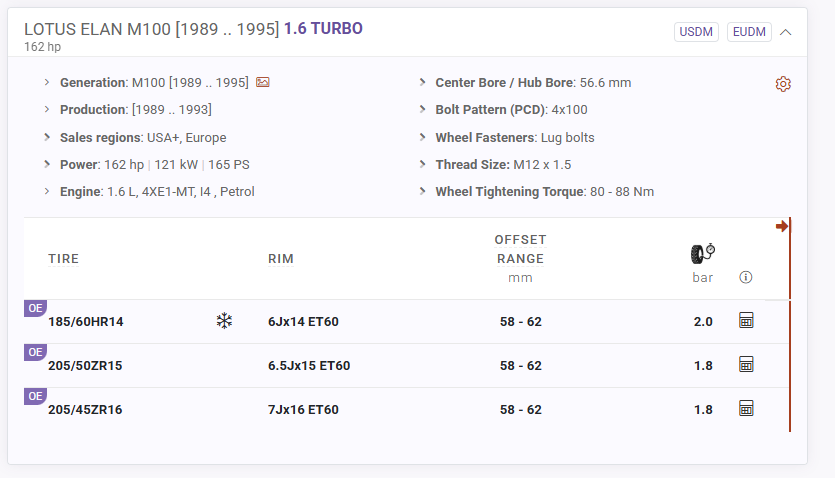Expand the Wheel Tightening Torque row chevron
The image size is (835, 478).
tap(422, 191)
